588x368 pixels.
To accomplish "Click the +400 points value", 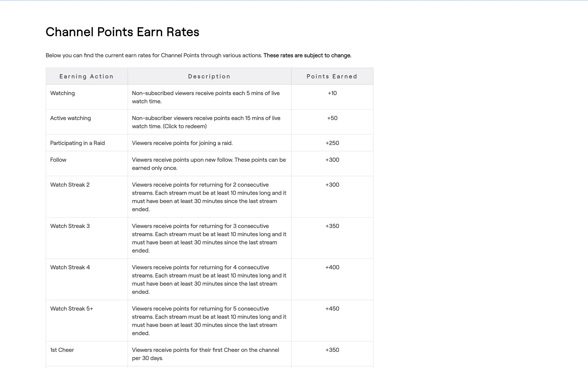I will (x=332, y=267).
